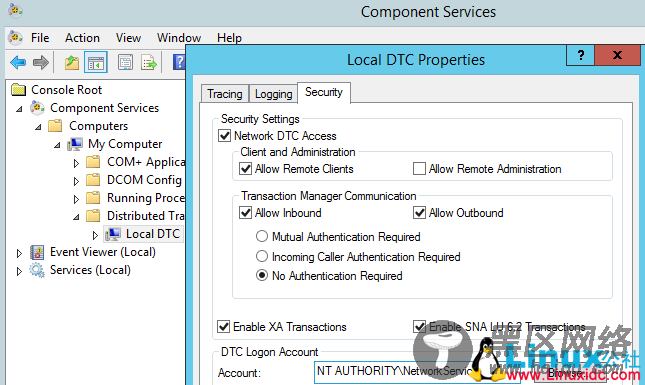Click the Up one level folder icon
The width and height of the screenshot is (645, 385).
click(72, 63)
